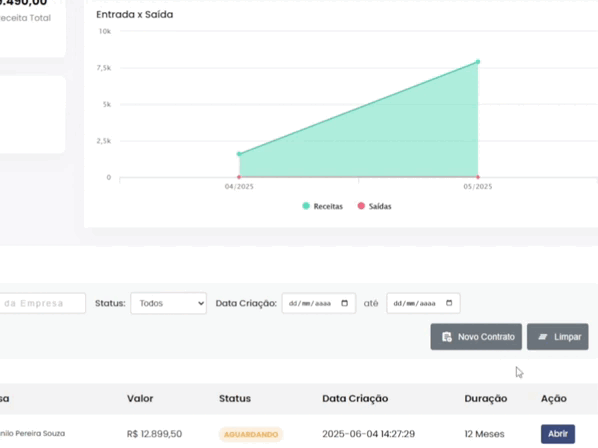Click the value R$ 12.899,50
This screenshot has height=448, width=598.
tap(154, 434)
